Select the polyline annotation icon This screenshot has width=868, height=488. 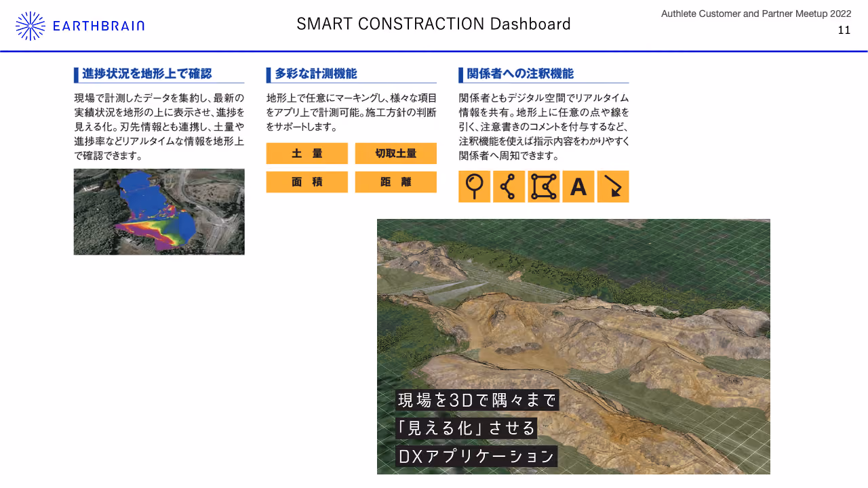point(509,186)
